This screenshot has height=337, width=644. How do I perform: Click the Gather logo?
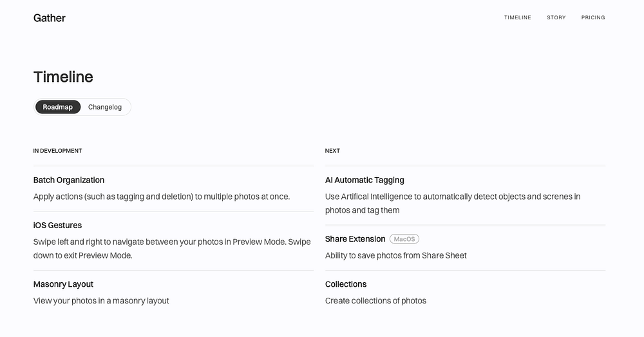click(x=50, y=18)
